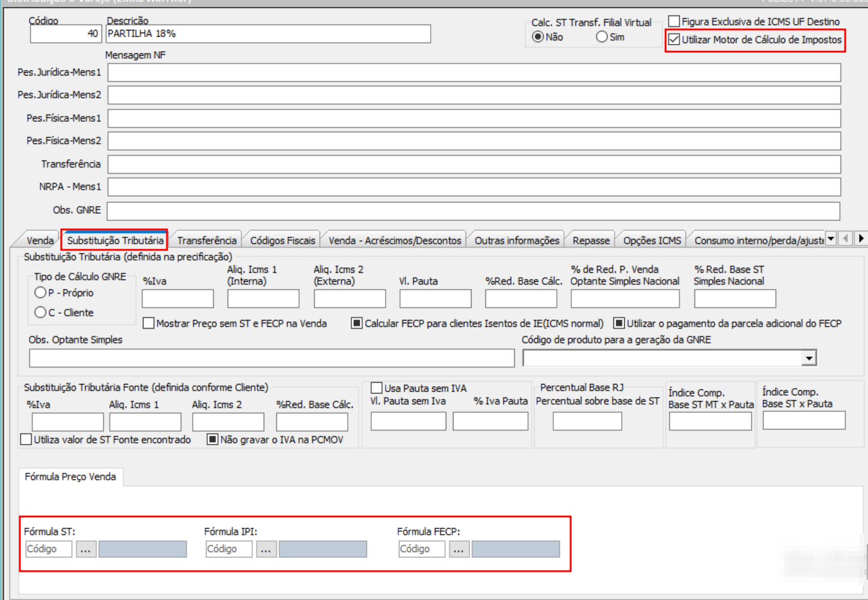Check Usa Pauta sem IVA

[377, 388]
